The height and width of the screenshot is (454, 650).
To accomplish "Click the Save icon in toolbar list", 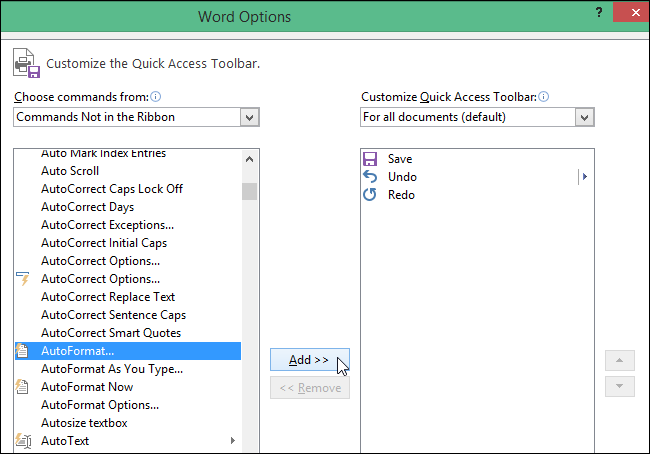I will (x=370, y=159).
